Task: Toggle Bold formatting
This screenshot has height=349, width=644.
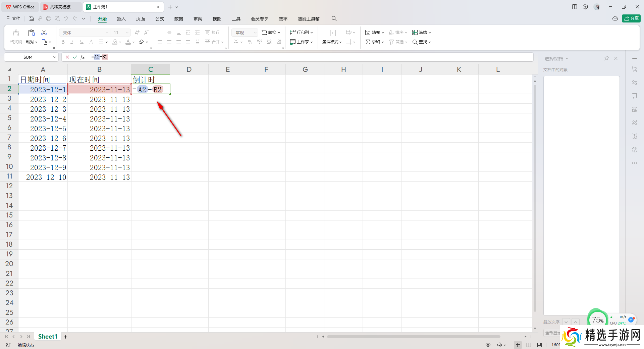Action: 63,42
